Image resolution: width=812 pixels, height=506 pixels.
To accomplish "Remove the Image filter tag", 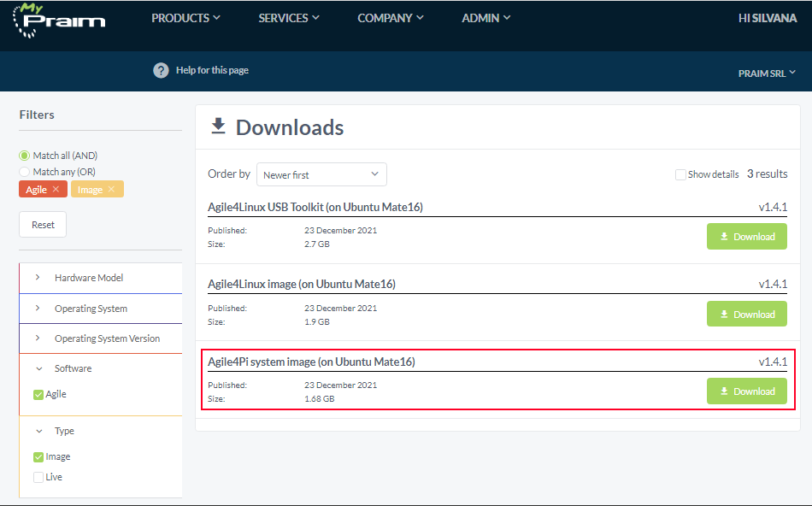I will coord(111,189).
